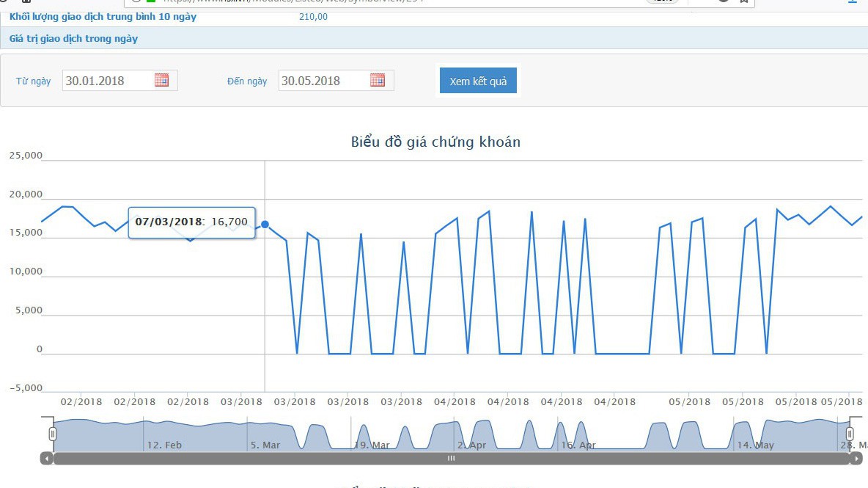Open the calendar picker for Từ ngày
The width and height of the screenshot is (868, 488).
[x=162, y=80]
